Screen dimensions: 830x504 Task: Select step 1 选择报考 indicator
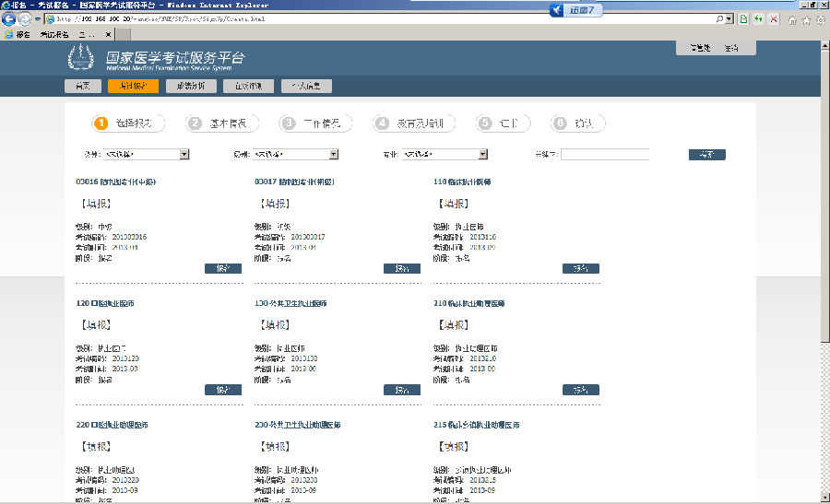[x=128, y=123]
